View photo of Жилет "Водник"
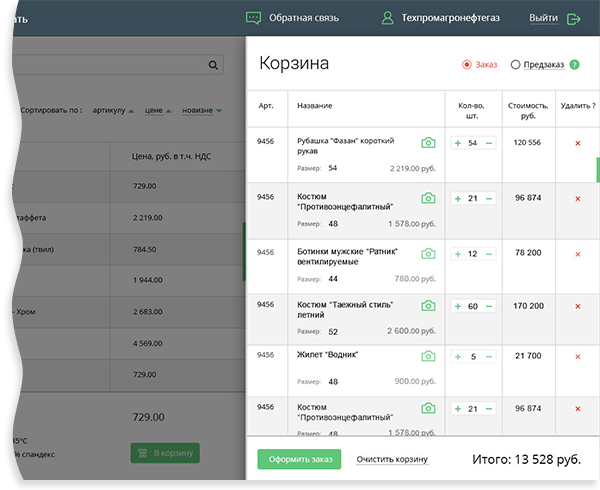 coord(428,356)
